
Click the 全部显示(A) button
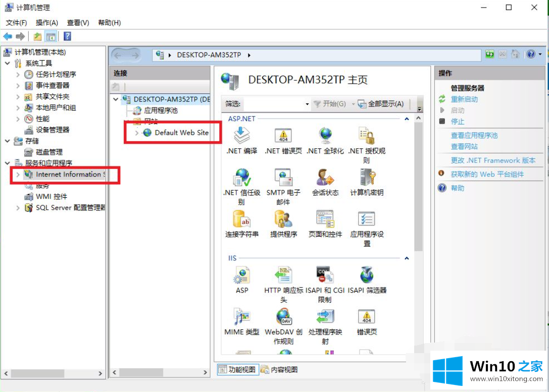[381, 104]
